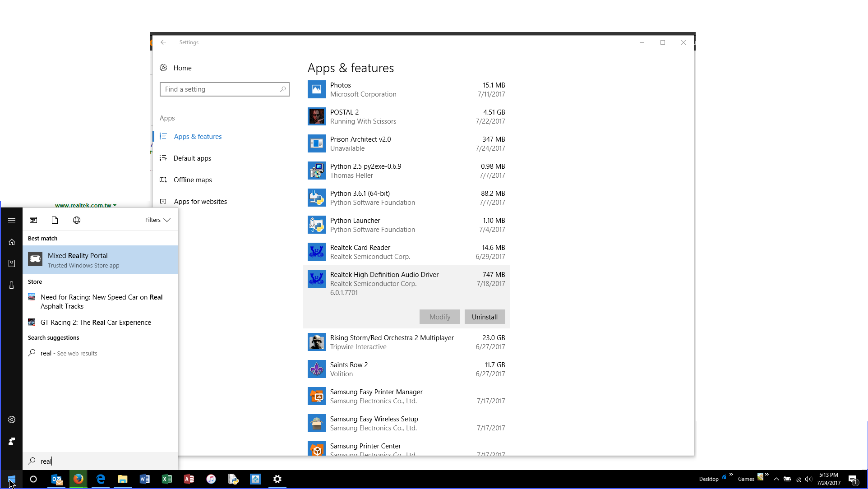This screenshot has width=868, height=489.
Task: Filter search results by Documents icon
Action: click(x=55, y=220)
